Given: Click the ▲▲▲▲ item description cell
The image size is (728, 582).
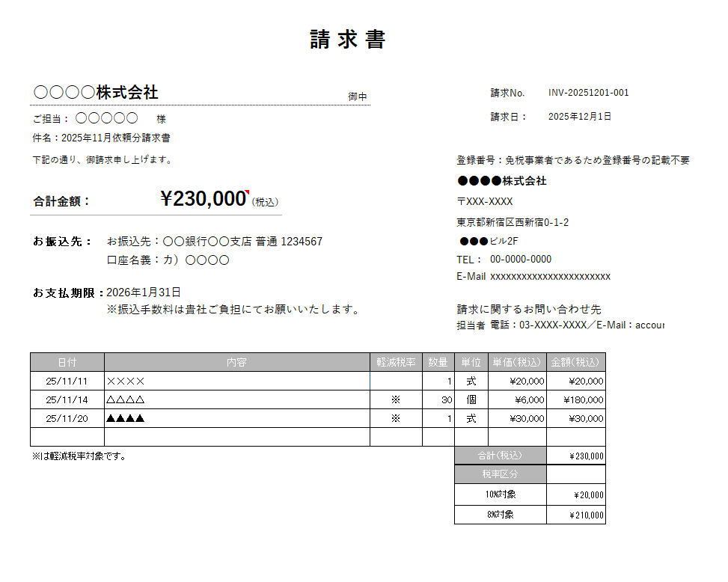Looking at the screenshot, I should click(x=126, y=419).
